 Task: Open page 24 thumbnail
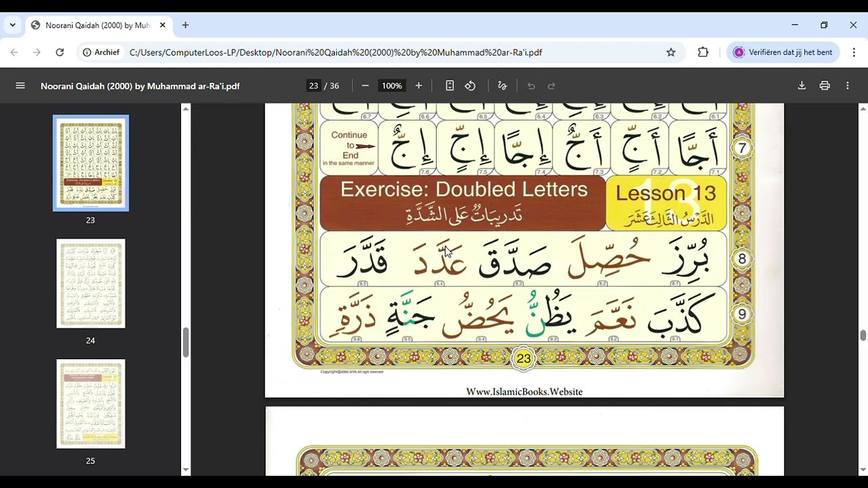point(91,283)
